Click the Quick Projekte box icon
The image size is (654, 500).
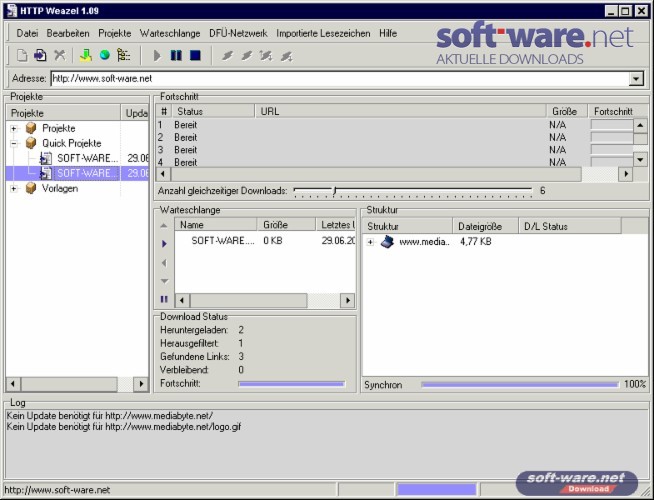point(31,143)
